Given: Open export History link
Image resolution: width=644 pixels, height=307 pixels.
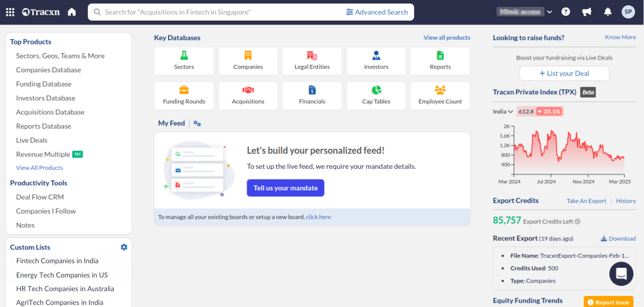Looking at the screenshot, I should click(x=626, y=201).
